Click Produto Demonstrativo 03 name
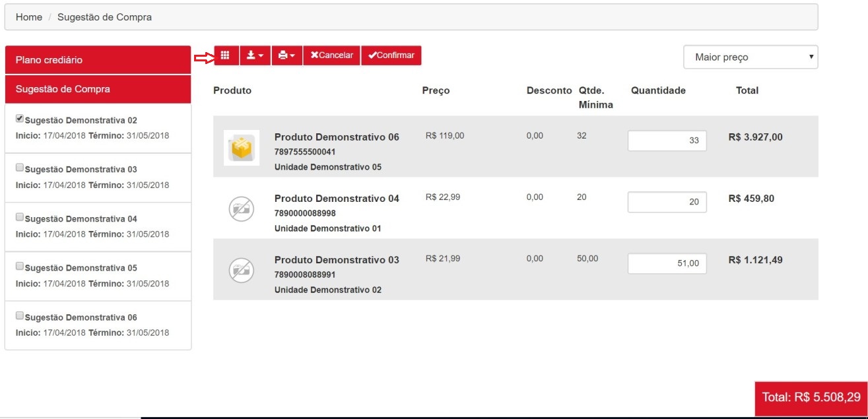 337,260
